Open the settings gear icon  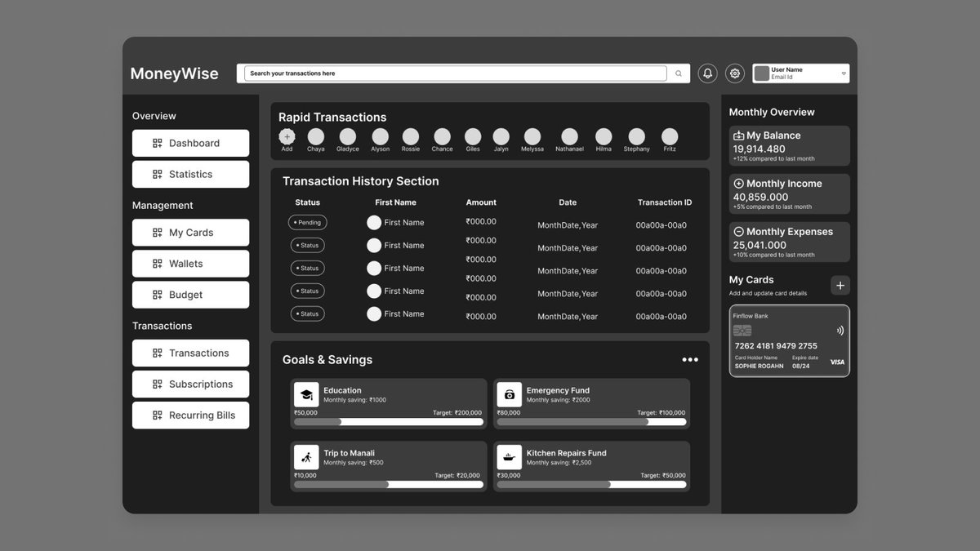click(x=735, y=73)
